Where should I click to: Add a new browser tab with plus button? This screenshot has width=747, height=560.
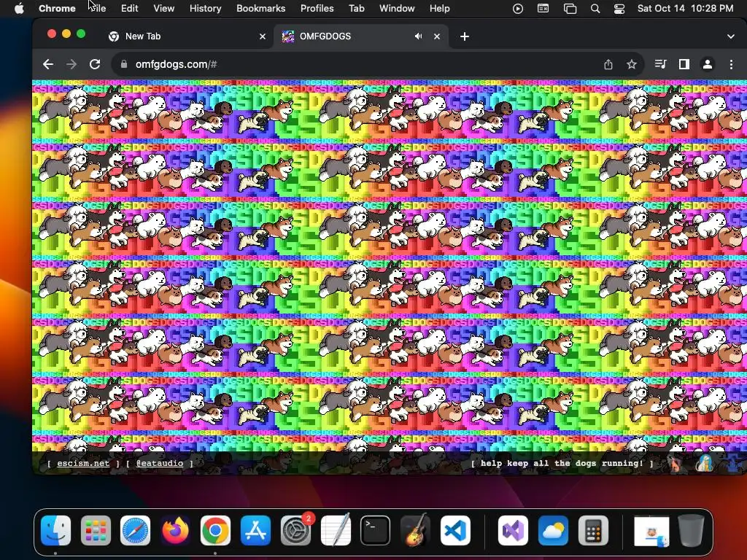(465, 36)
